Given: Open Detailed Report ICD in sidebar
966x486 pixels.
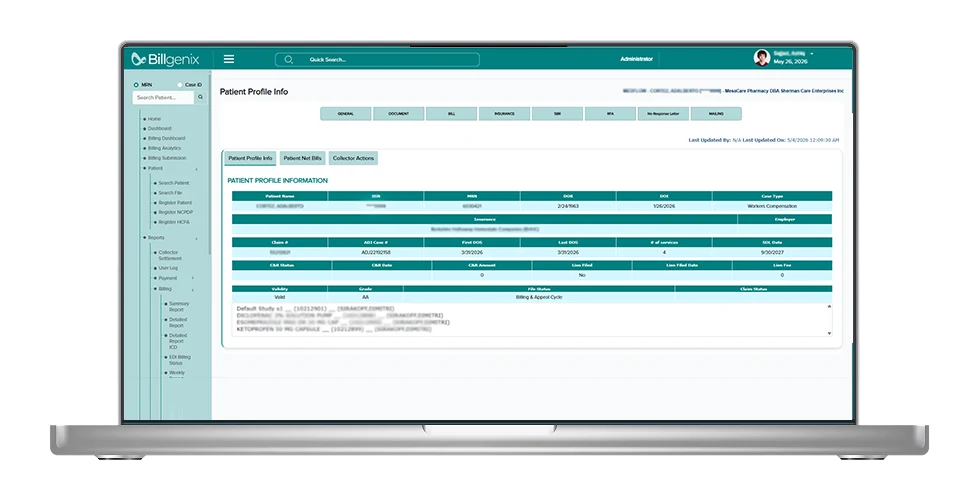Looking at the screenshot, I should click(x=178, y=342).
